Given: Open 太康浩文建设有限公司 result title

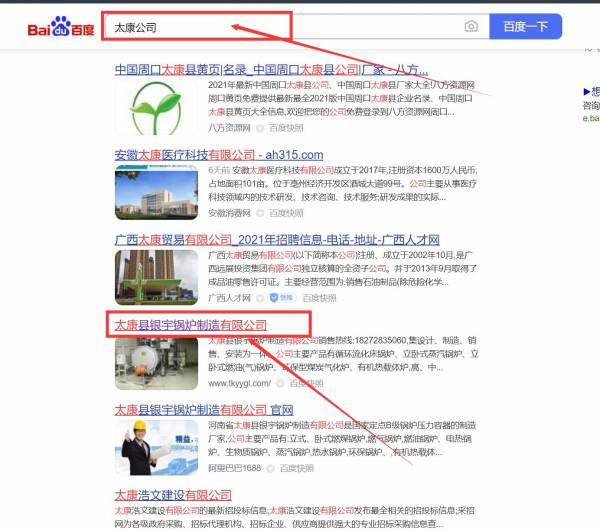Looking at the screenshot, I should [173, 495].
